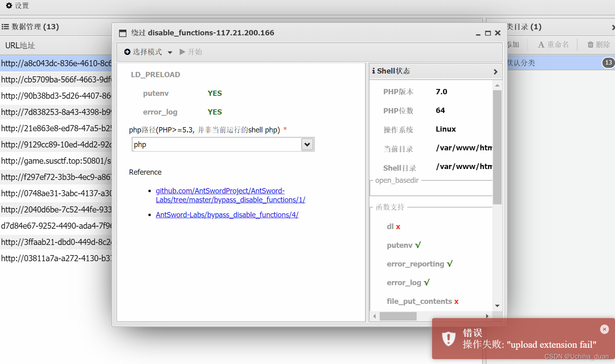Click the Shell状态 vertical scrollbar
Image resolution: width=615 pixels, height=364 pixels.
coord(497,142)
